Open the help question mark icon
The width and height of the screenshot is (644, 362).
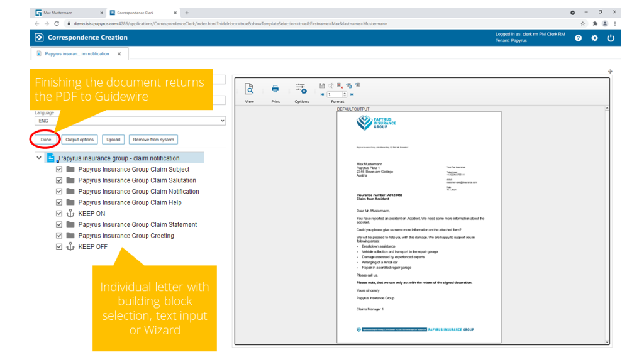[579, 38]
